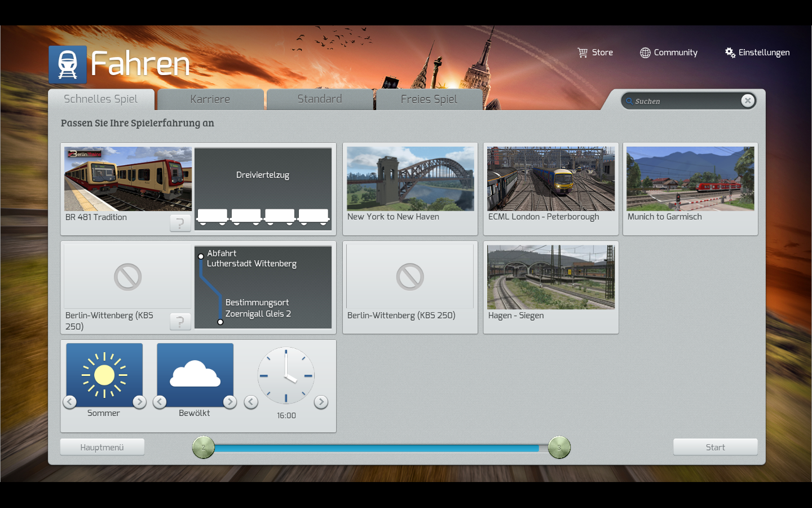Select next season arrow beside Sommer
Viewport: 812px width, 508px height.
coord(139,402)
